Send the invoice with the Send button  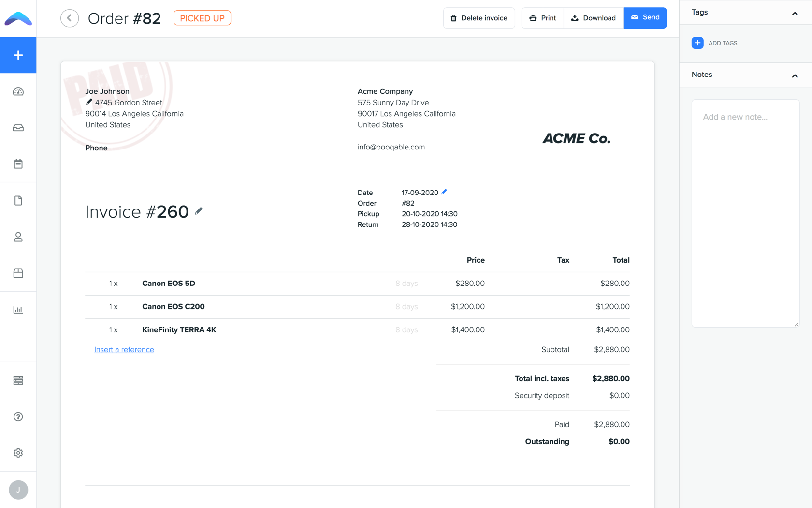(x=645, y=18)
